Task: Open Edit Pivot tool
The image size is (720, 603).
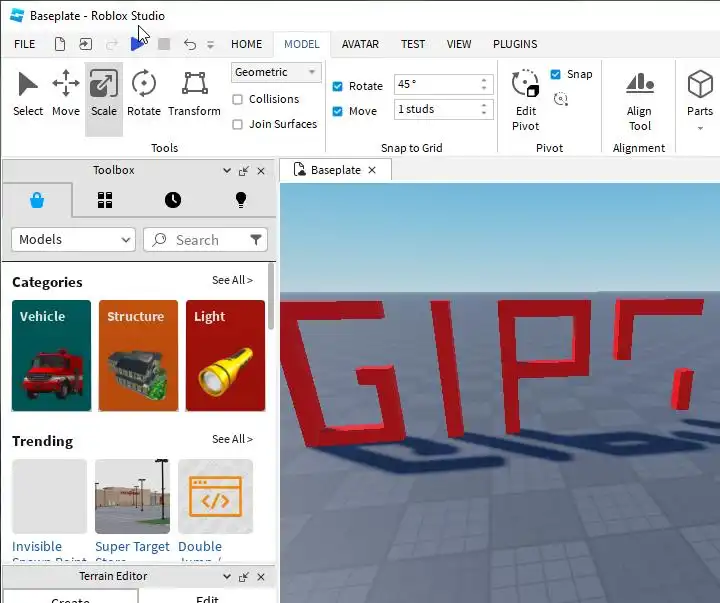Action: pyautogui.click(x=525, y=101)
